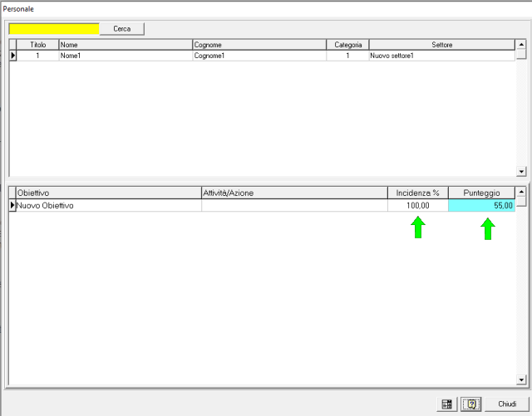Sort by the Categoria column header
Viewport: 532px width, 416px height.
[347, 44]
